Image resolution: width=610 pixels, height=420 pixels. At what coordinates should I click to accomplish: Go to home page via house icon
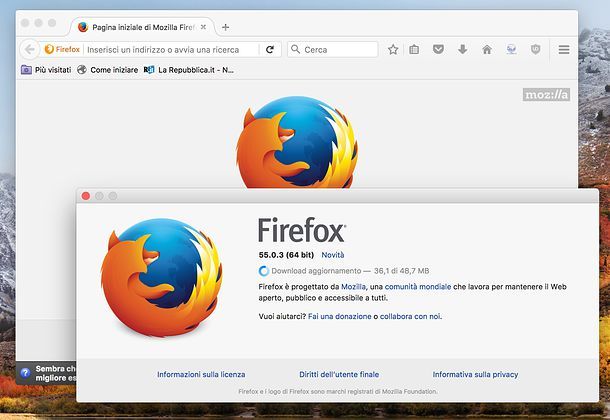487,49
